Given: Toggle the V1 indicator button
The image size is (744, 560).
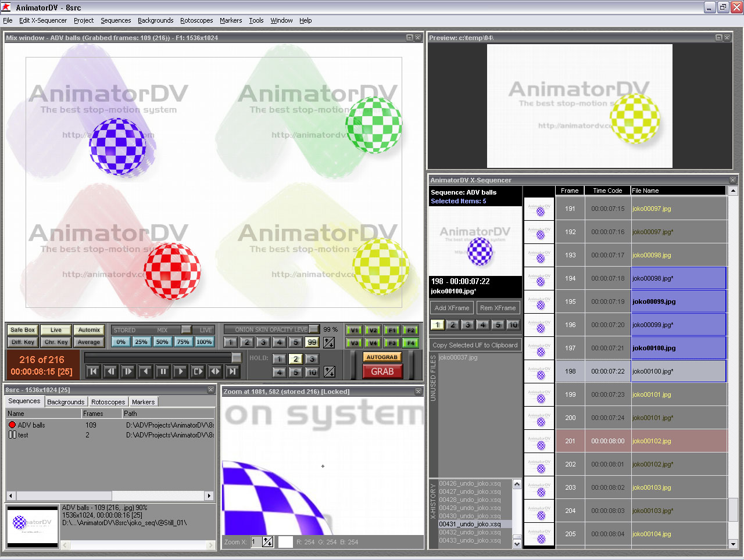Looking at the screenshot, I should [x=354, y=330].
